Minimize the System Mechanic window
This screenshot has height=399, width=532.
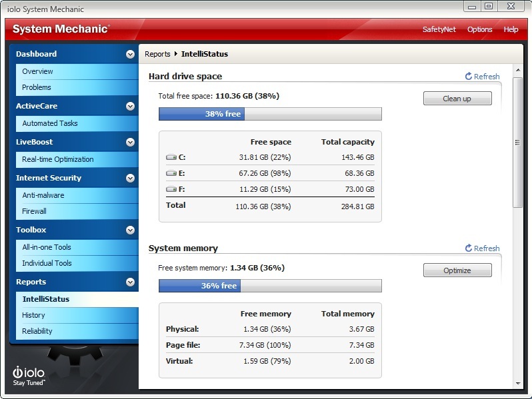tap(472, 7)
